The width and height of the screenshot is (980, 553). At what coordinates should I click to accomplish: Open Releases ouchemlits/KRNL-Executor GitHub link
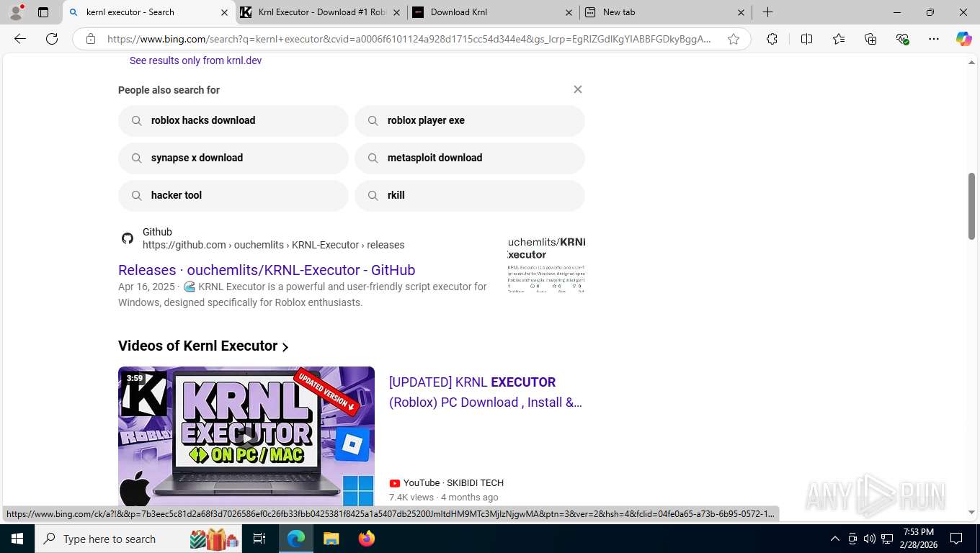[267, 270]
